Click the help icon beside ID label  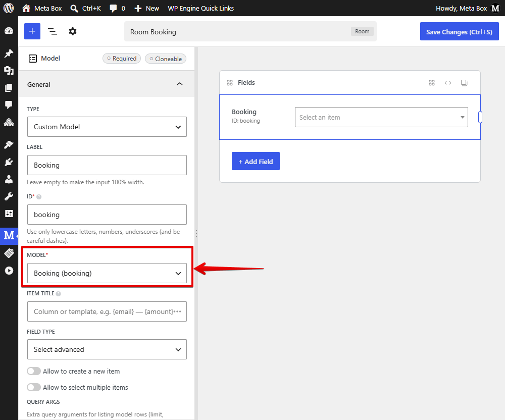click(39, 197)
